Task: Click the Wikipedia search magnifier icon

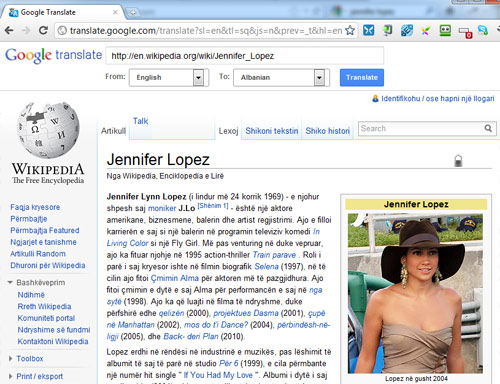Action: coord(488,128)
